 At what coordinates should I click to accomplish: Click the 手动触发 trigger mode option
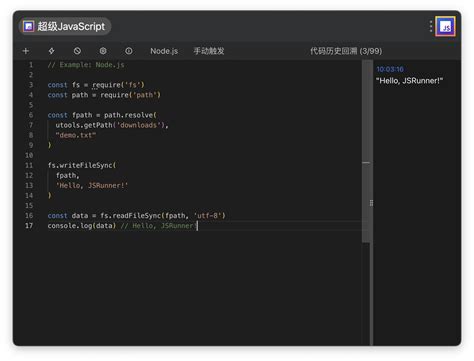[209, 51]
